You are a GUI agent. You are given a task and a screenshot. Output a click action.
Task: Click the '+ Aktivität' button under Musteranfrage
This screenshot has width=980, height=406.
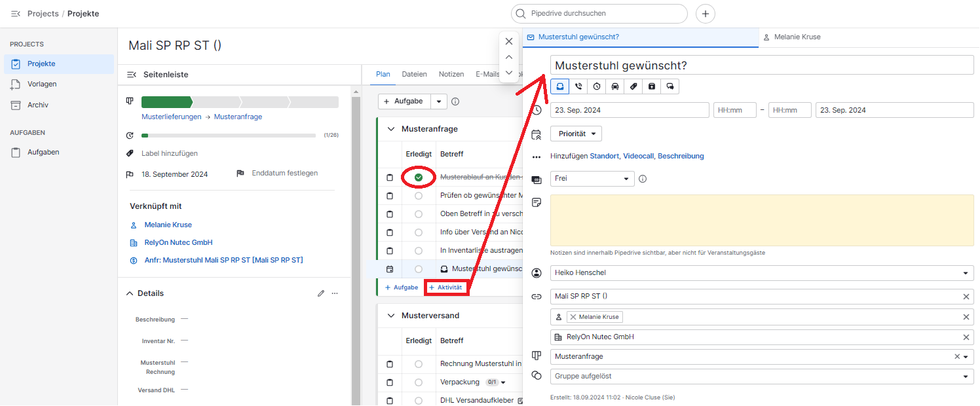coord(445,287)
